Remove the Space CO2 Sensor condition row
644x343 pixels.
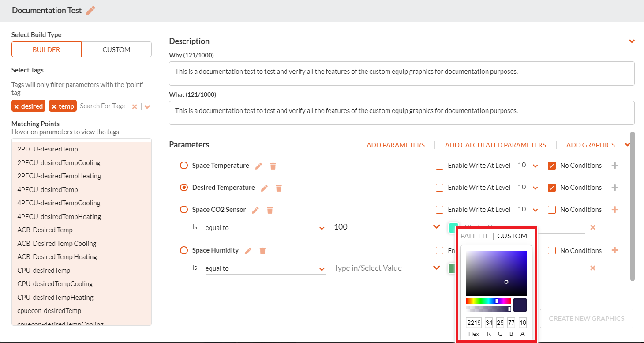click(593, 227)
